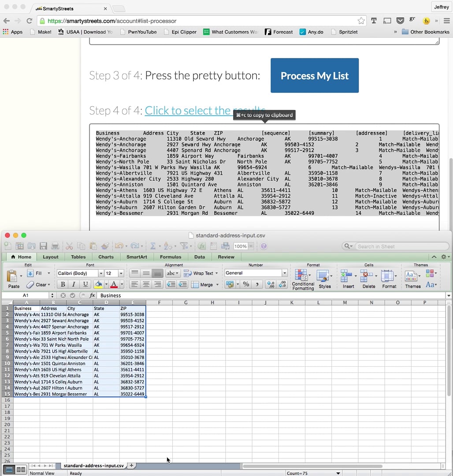The image size is (453, 476).
Task: Click the yellow fill color swatch
Action: click(98, 284)
